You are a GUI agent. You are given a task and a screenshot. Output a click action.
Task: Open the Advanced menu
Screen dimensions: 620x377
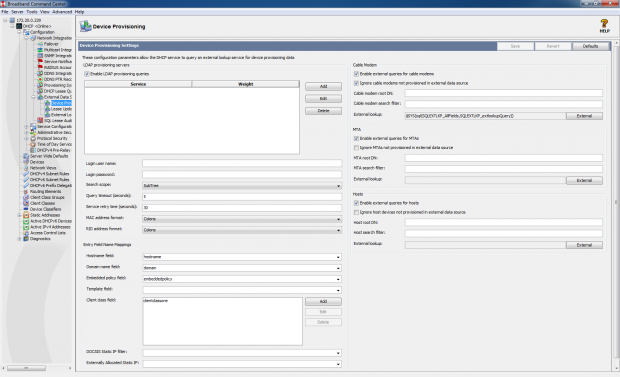point(62,12)
